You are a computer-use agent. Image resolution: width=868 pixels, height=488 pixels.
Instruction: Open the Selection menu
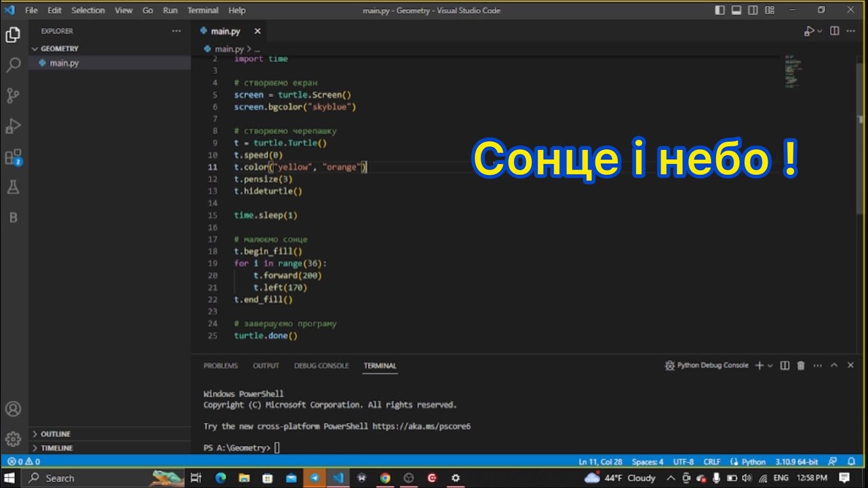tap(88, 10)
